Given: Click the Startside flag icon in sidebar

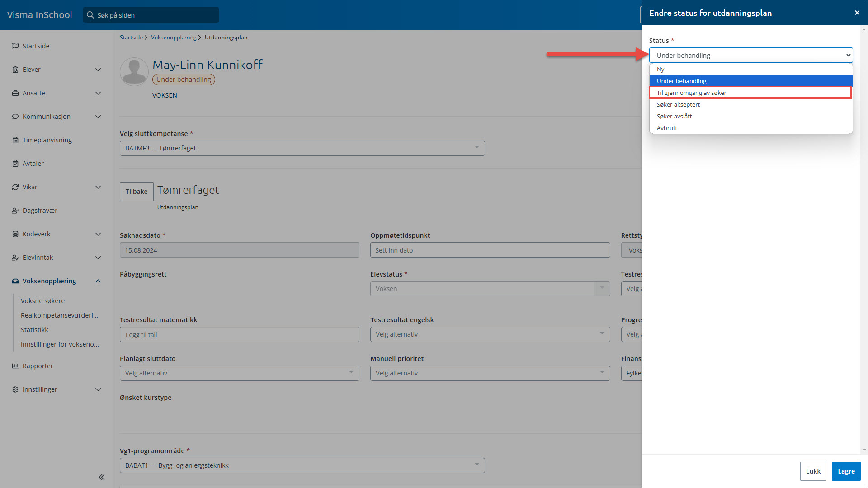Looking at the screenshot, I should pos(15,46).
